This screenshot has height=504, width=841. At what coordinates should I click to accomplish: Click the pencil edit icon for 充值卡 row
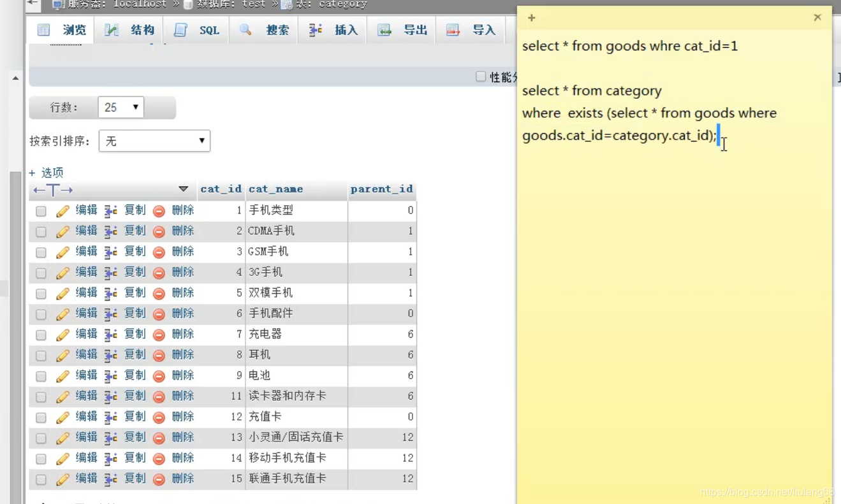point(62,417)
